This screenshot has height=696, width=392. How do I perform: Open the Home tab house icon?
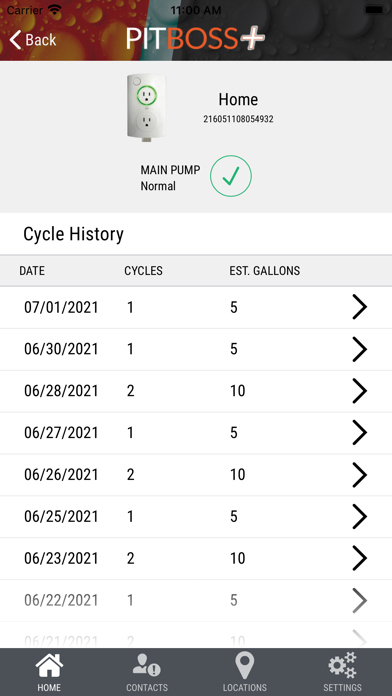49,666
